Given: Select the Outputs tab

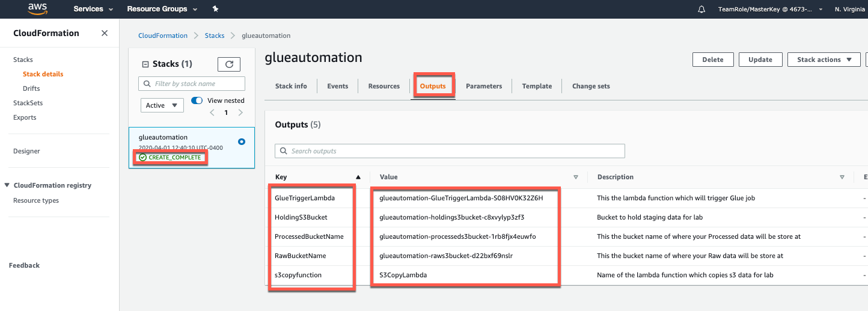Looking at the screenshot, I should (433, 86).
